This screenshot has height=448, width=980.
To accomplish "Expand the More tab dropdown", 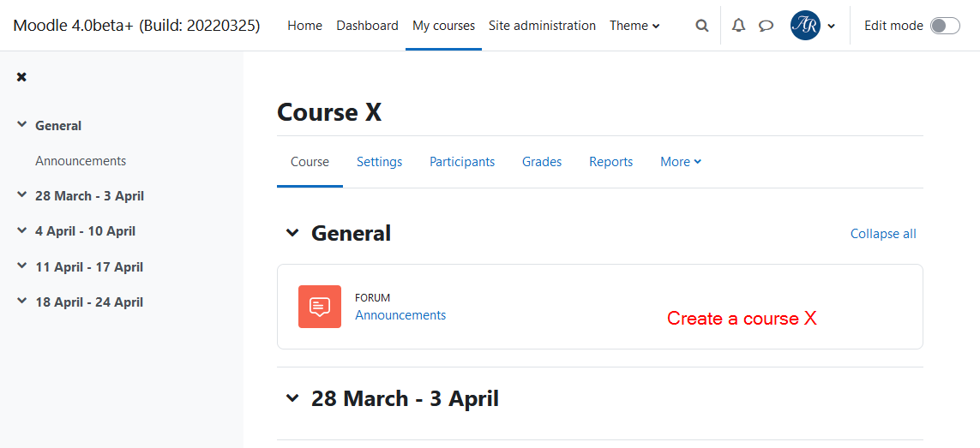I will (x=681, y=162).
